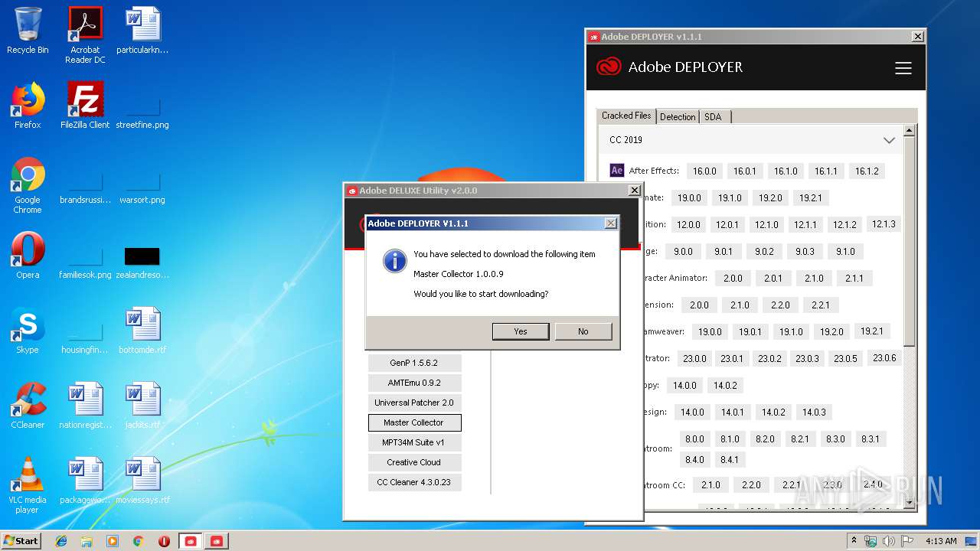Click the Adobe Creative Cloud logo in DEPLOYER
The width and height of the screenshot is (980, 551).
coord(609,67)
